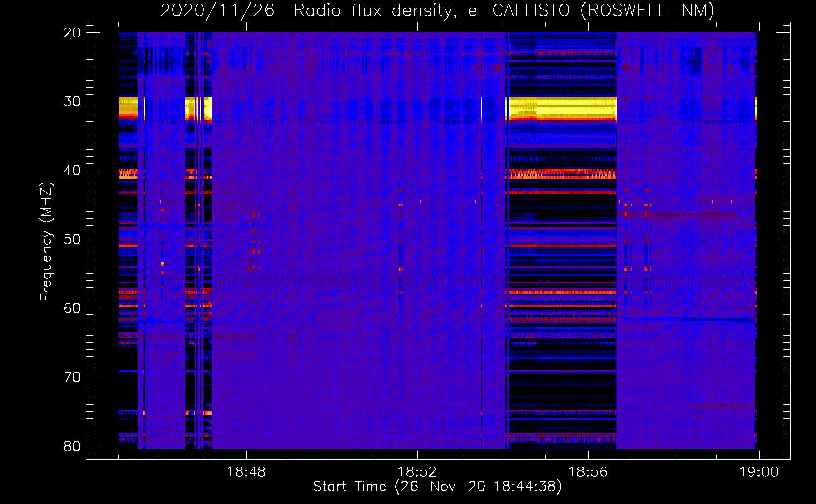Click the time tick label '18:52'
This screenshot has width=816, height=504.
(417, 472)
